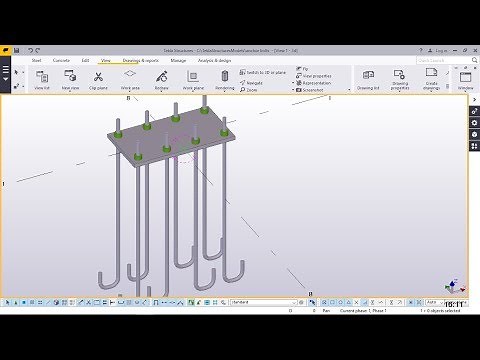Toggle Snap to points circle switch
The image size is (480, 360).
(340, 302)
